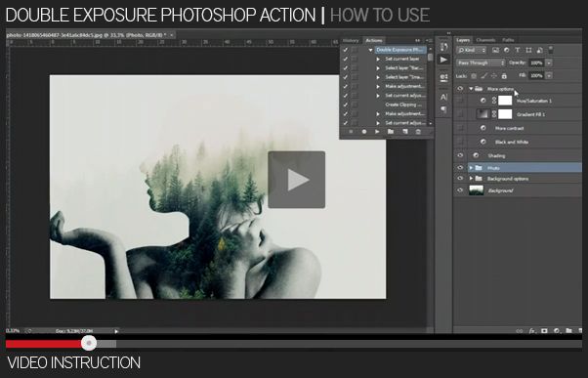Filter layers by shape layers icon
588x378 pixels.
[x=528, y=50]
